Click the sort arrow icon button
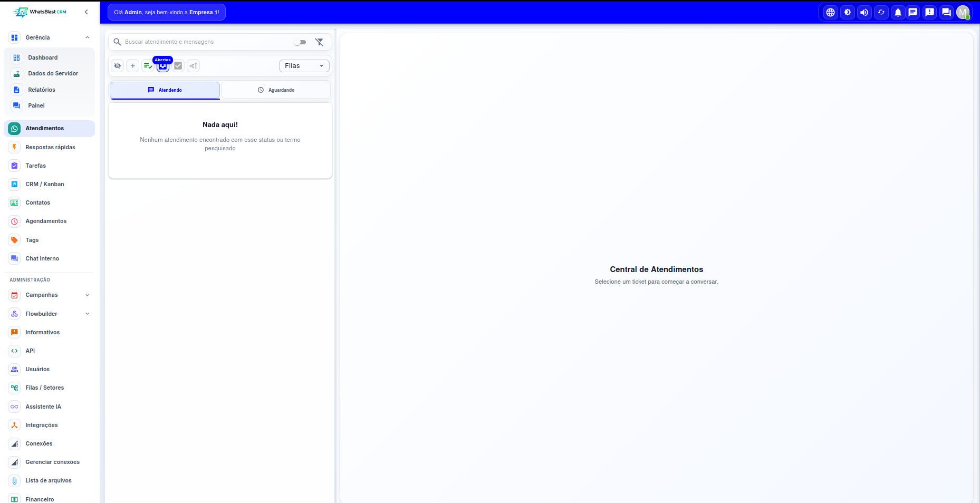 coord(194,66)
